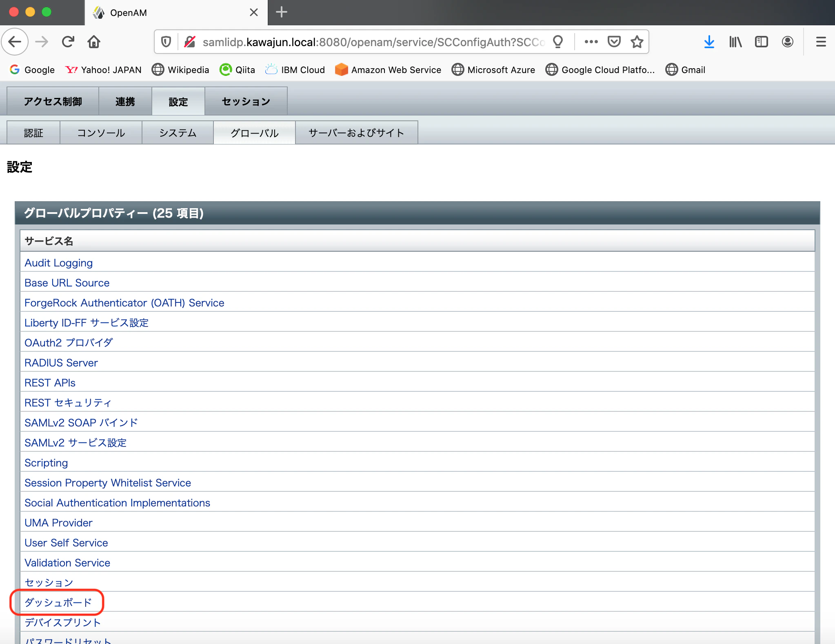Open the UMA Provider link
This screenshot has height=644, width=835.
[58, 523]
